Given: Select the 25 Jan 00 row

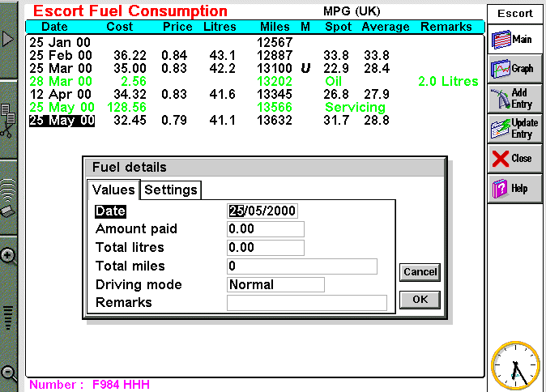Looking at the screenshot, I should (x=254, y=42).
